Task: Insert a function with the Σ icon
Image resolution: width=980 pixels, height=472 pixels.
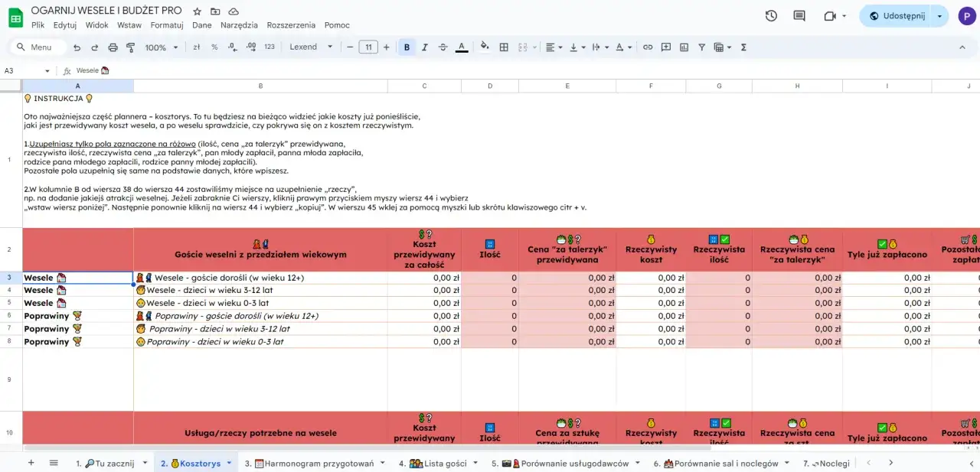Action: [x=742, y=47]
